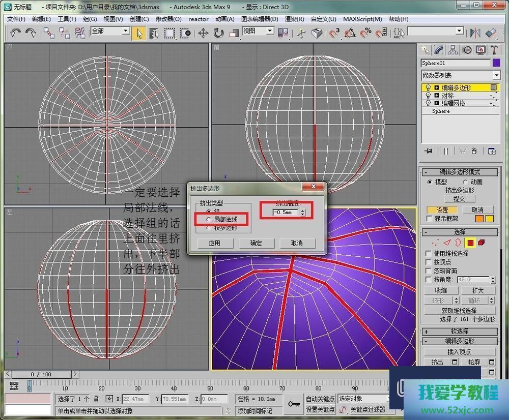Click the Undo arrow in main toolbar
This screenshot has height=420, width=509.
15,33
